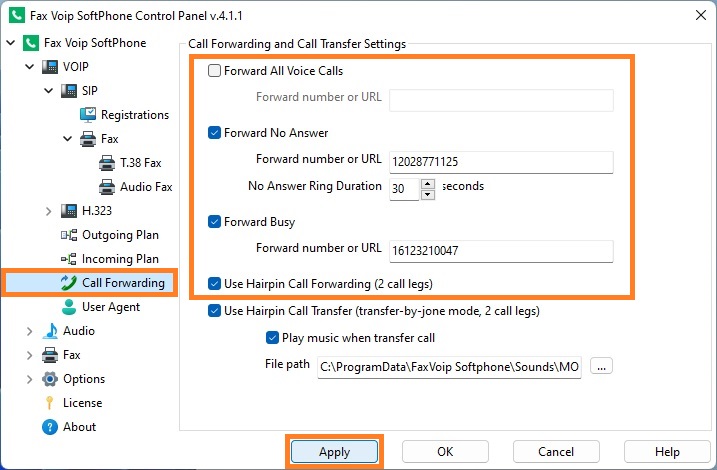Select Incoming Plan in the tree
This screenshot has width=717, height=470.
[120, 259]
